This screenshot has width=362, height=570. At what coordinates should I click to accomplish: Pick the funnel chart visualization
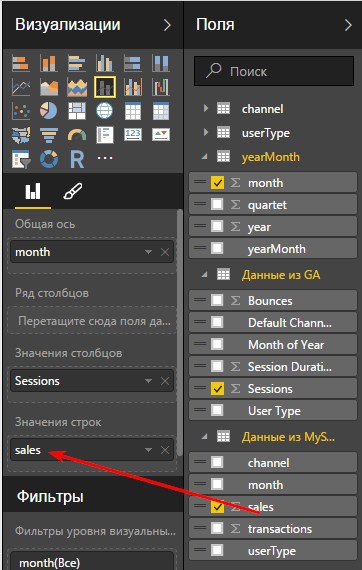pos(49,135)
